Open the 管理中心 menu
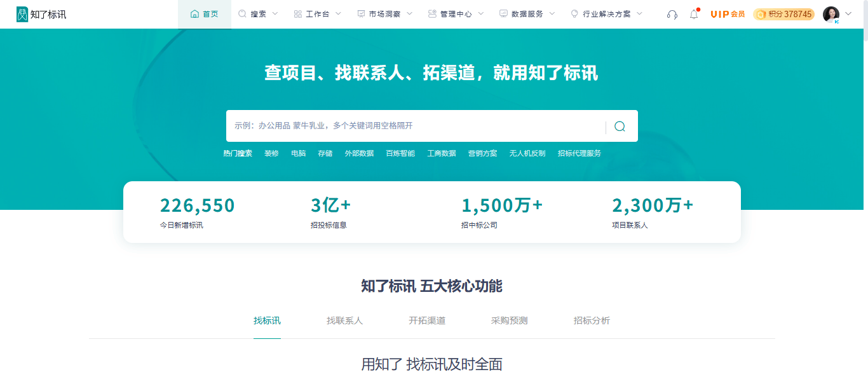This screenshot has width=868, height=386. point(456,14)
